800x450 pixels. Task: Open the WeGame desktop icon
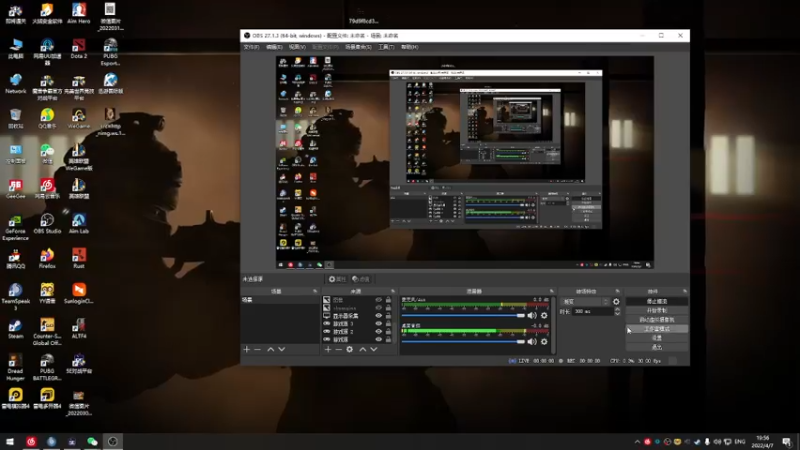(79, 118)
